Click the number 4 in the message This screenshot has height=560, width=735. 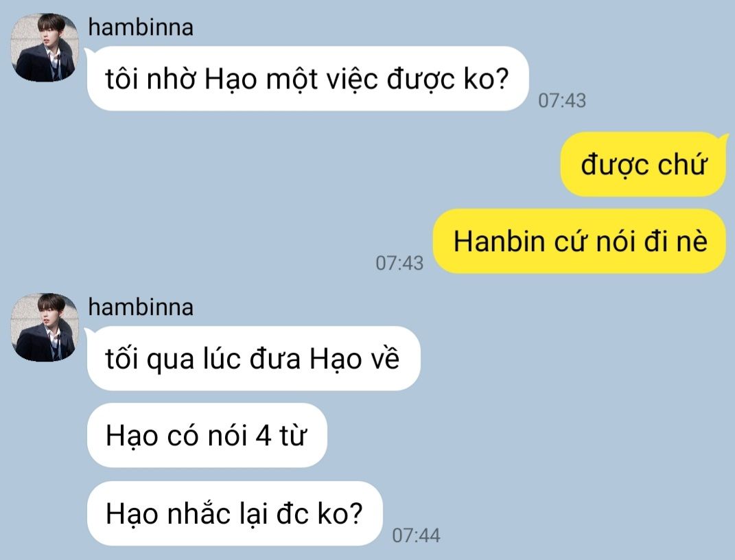pos(264,435)
